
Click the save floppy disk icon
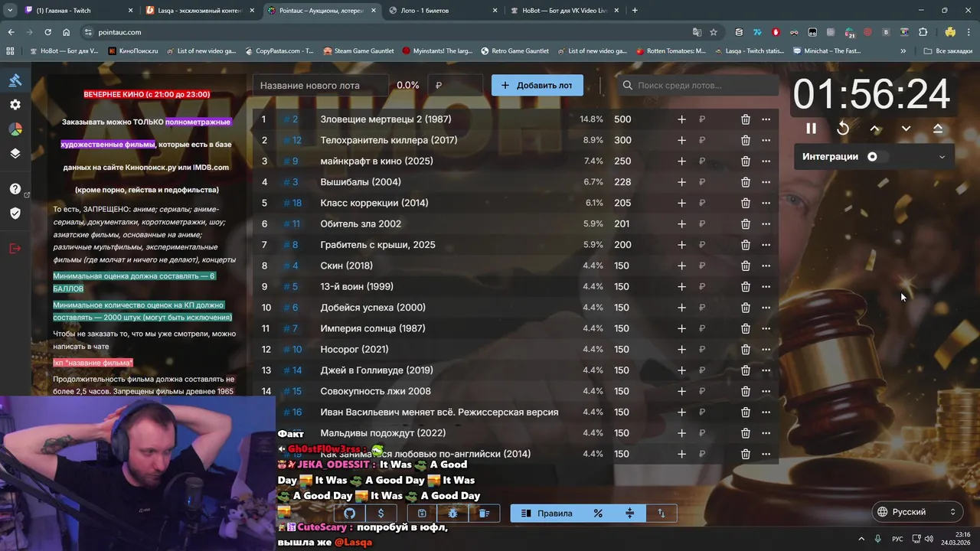click(422, 514)
